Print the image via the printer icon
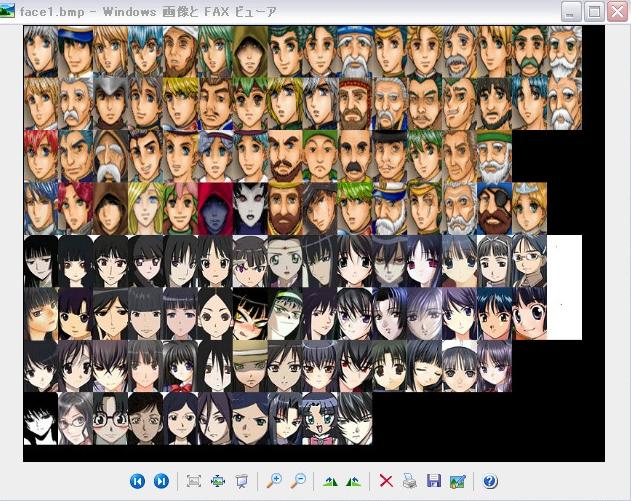The image size is (631, 501). pyautogui.click(x=410, y=480)
